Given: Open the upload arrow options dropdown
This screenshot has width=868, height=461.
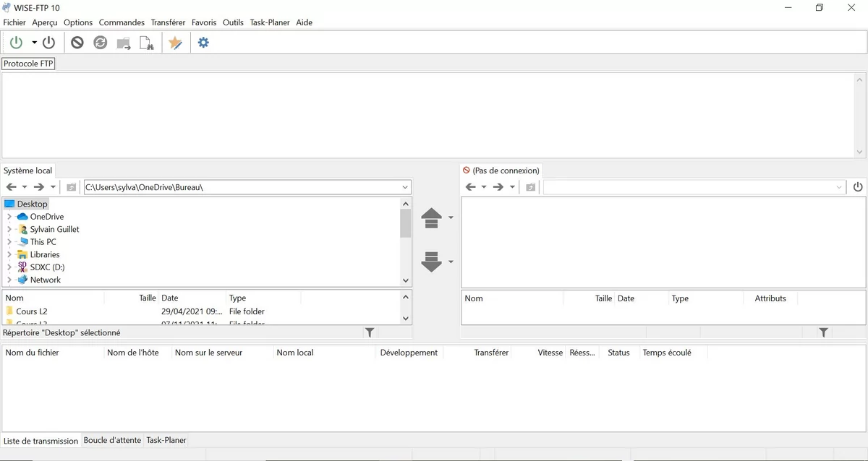Looking at the screenshot, I should (x=451, y=217).
